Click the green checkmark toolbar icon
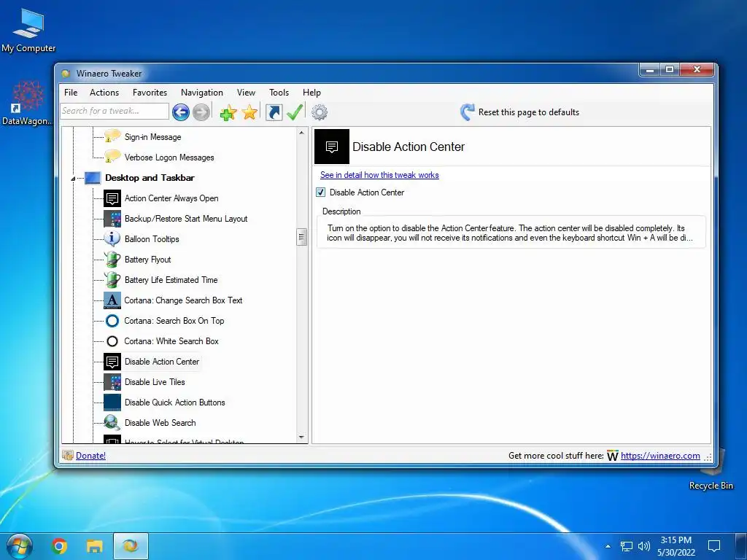Viewport: 747px width, 560px height. tap(295, 112)
